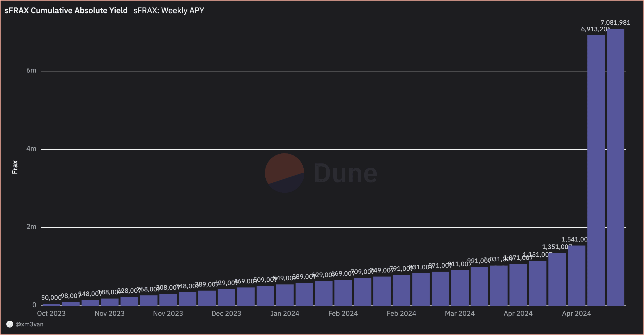The image size is (644, 335).
Task: Click the first bar labeled 50,000
Action: [x=51, y=305]
